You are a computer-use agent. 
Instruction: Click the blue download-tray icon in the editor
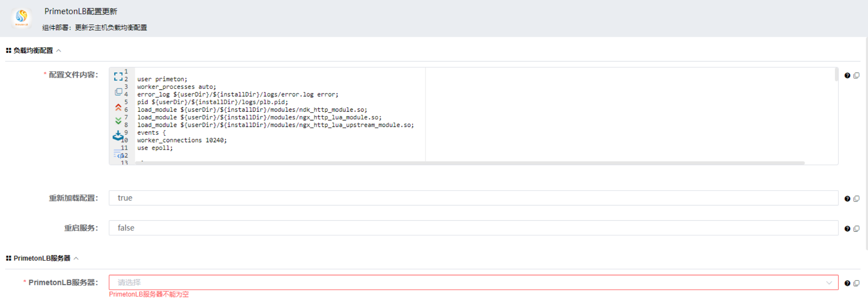coord(118,136)
